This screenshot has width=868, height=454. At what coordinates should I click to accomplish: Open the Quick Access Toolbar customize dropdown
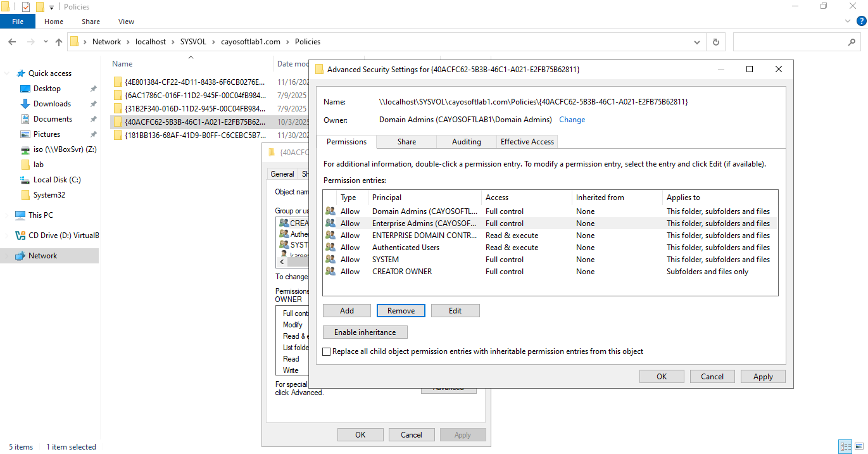[x=51, y=7]
